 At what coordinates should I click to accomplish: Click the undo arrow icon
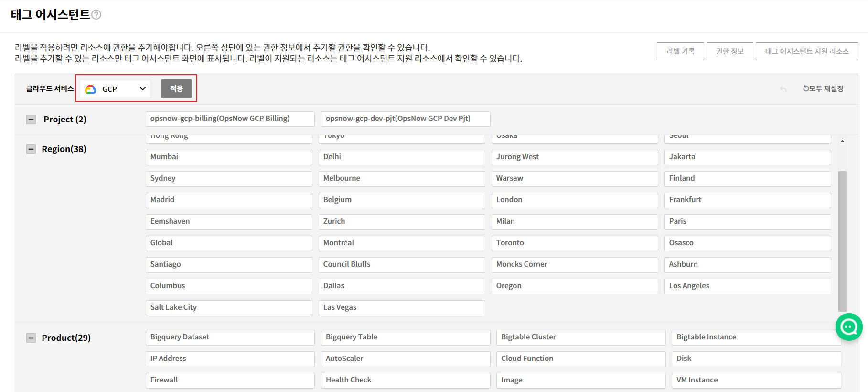(783, 89)
